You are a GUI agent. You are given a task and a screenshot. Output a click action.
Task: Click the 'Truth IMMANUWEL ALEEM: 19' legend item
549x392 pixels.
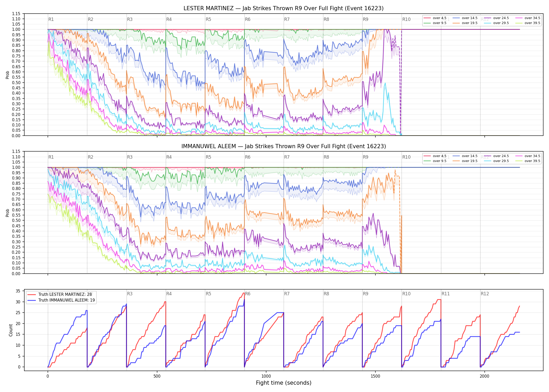tap(61, 300)
